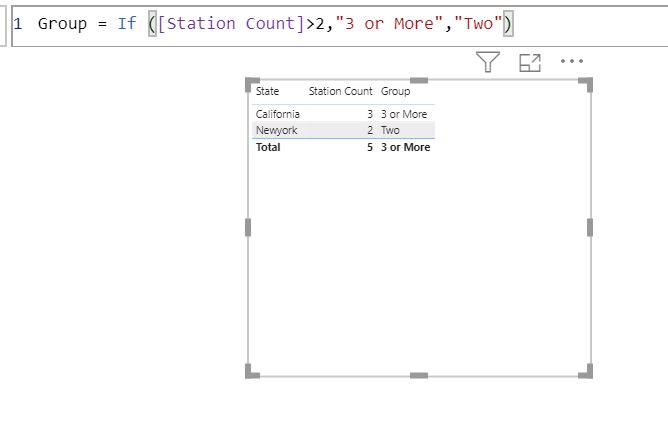Click the total Station Count value 5

pos(370,147)
